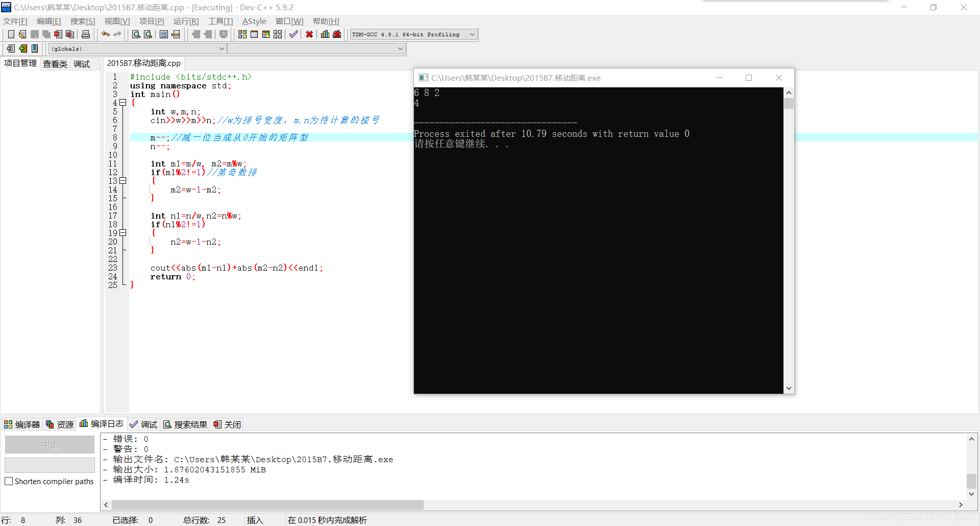This screenshot has height=526, width=980.
Task: Click the Go to function icon
Action: click(x=164, y=34)
